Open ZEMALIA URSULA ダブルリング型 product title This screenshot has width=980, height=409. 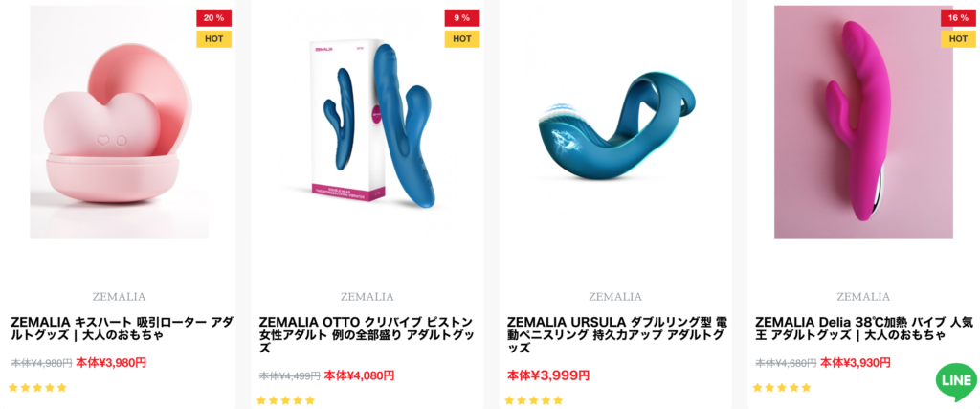tap(617, 335)
